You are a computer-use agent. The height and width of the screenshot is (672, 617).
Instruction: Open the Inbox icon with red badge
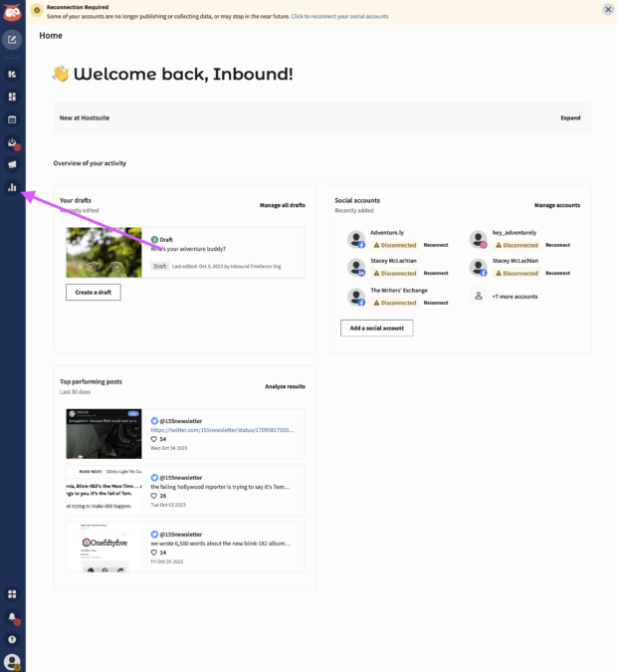click(12, 142)
